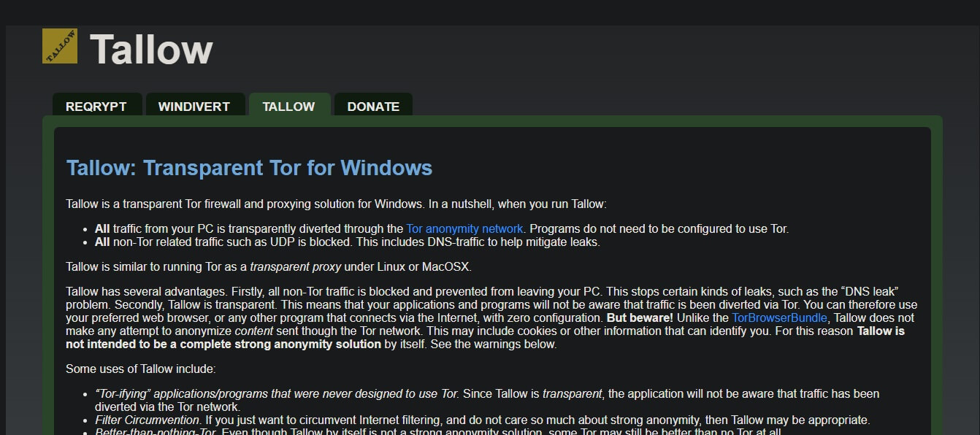The image size is (980, 435).
Task: Click the italic phrase "Filter Circumvention"
Action: 147,420
